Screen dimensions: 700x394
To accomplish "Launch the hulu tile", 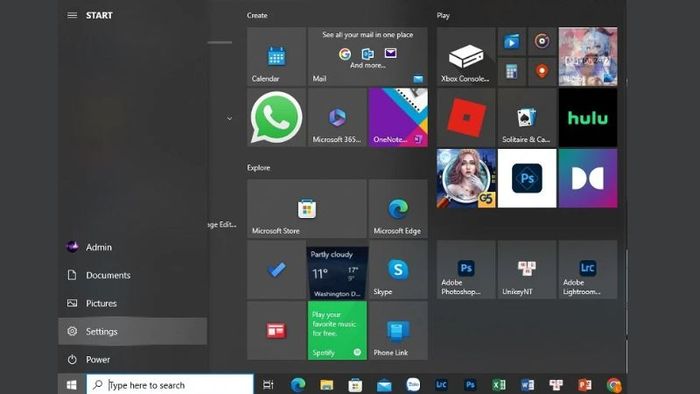I will pos(588,117).
